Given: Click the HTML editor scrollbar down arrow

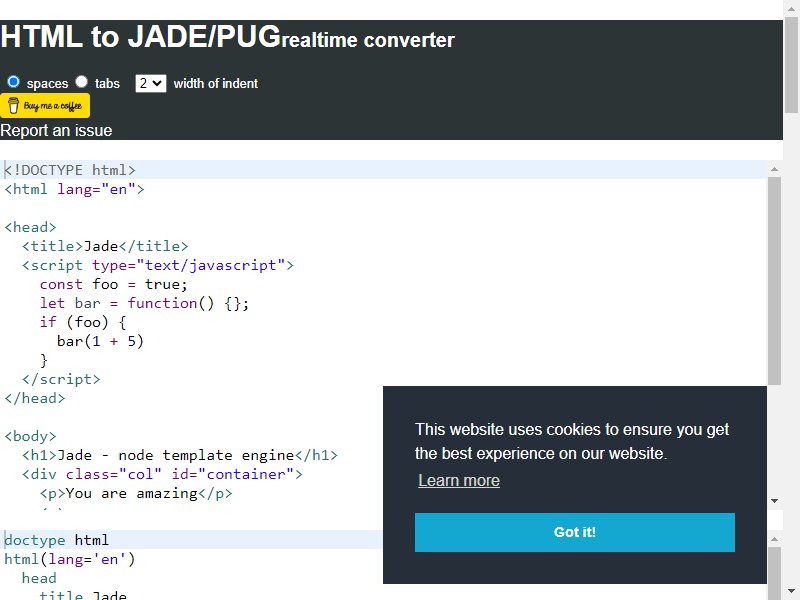Looking at the screenshot, I should coord(774,501).
